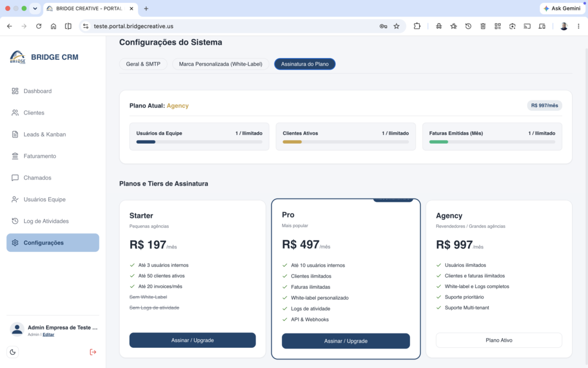Viewport: 588px width, 368px height.
Task: Click the cast screen icon
Action: pos(527,26)
